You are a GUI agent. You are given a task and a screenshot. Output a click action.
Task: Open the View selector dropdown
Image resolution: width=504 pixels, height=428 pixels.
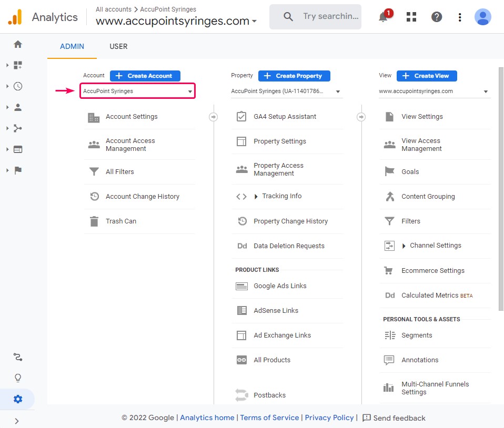(435, 91)
